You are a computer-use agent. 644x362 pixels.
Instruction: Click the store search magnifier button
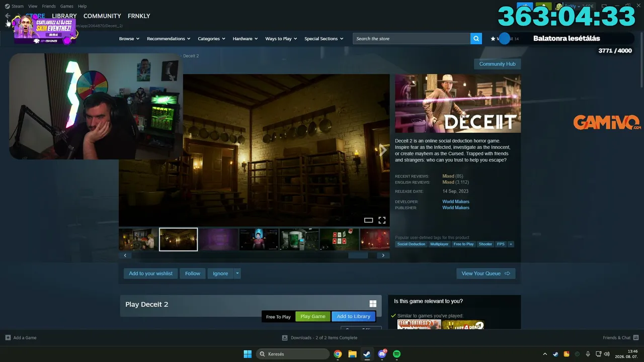pyautogui.click(x=476, y=39)
